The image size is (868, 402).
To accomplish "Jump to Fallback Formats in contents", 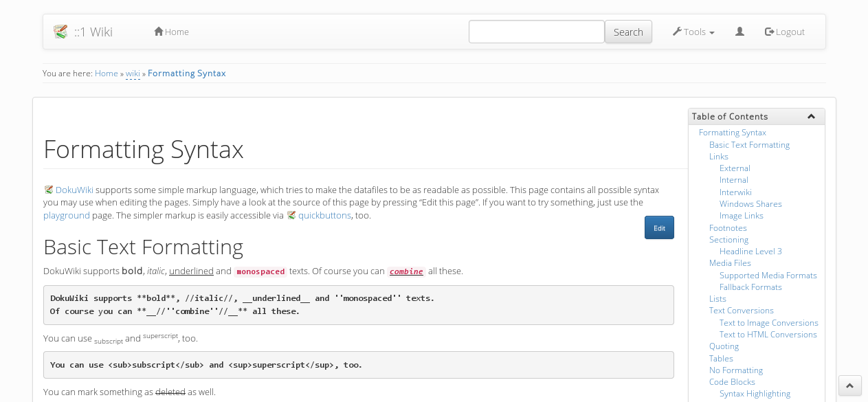I will [750, 287].
